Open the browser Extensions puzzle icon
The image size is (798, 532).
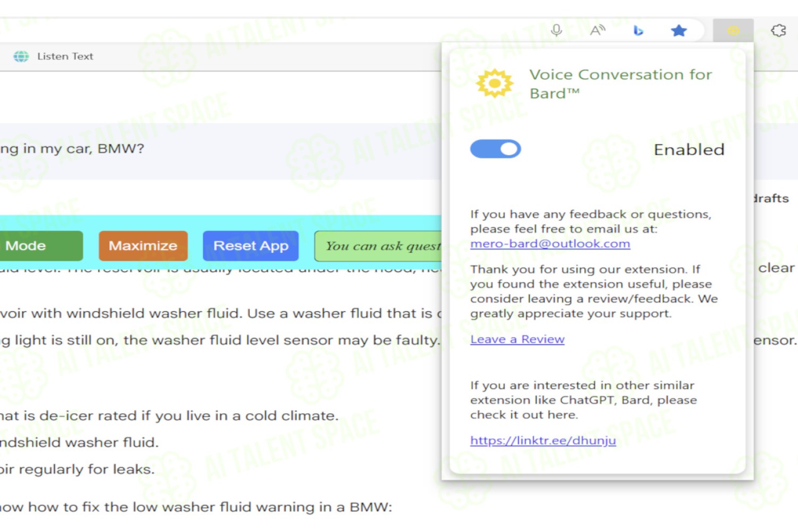(778, 30)
